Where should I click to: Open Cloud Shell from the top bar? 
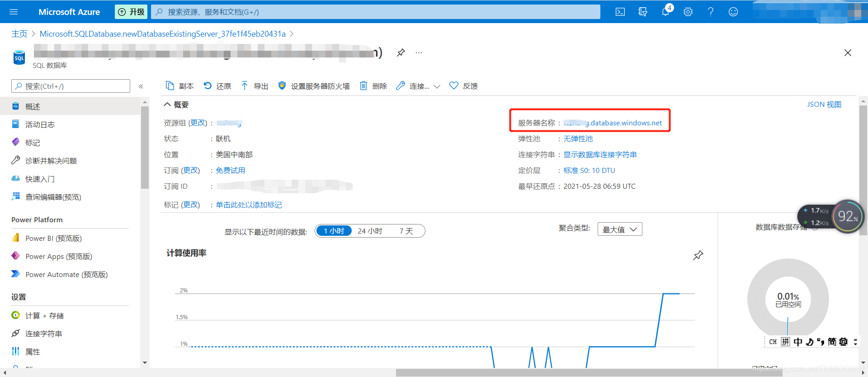click(620, 12)
